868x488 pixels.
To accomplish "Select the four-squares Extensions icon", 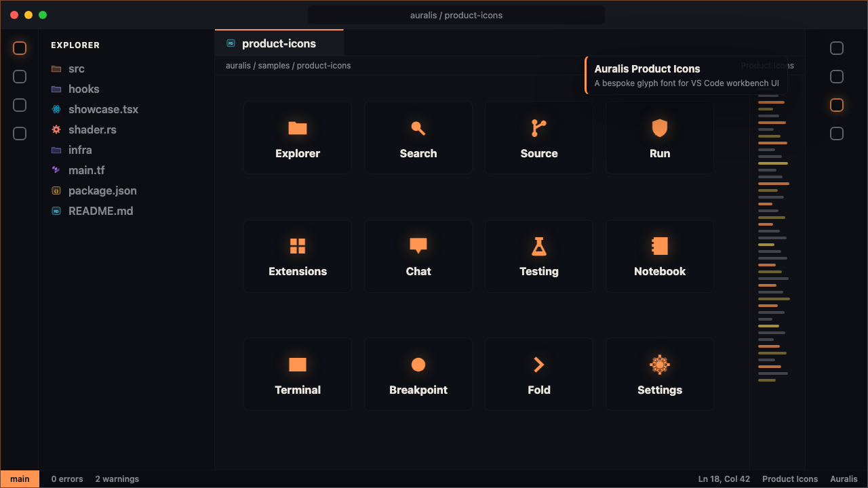I will (x=298, y=246).
